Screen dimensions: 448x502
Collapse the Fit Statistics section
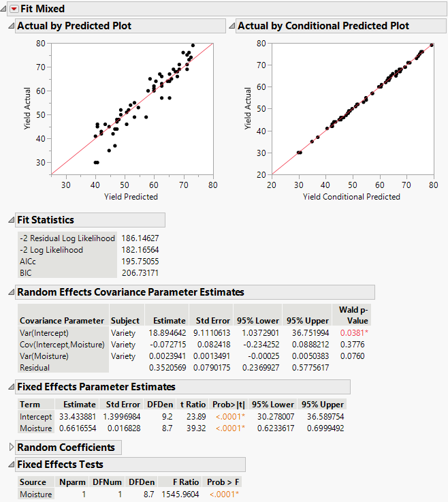10,220
